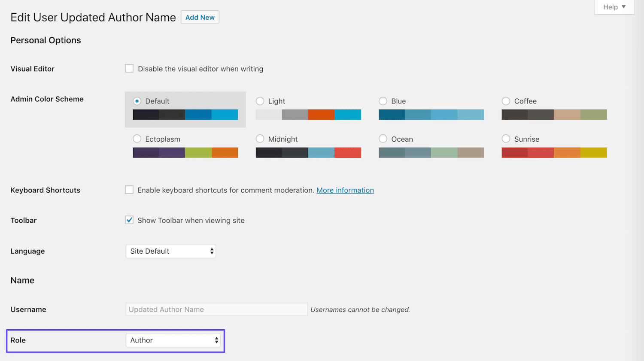
Task: Pick the Sunrise color scheme
Action: click(x=506, y=139)
